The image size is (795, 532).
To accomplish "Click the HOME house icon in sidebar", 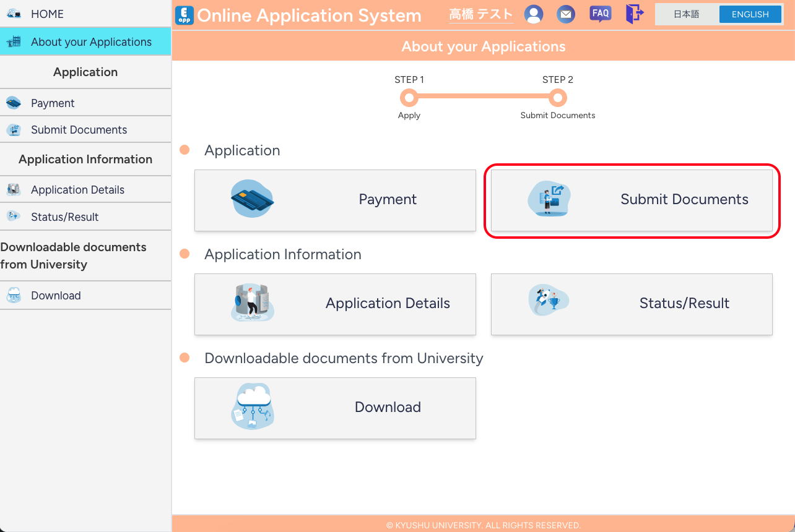I will (14, 13).
